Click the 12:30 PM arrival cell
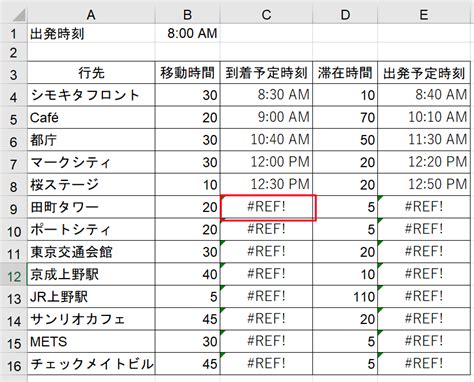This screenshot has width=474, height=382. [266, 185]
